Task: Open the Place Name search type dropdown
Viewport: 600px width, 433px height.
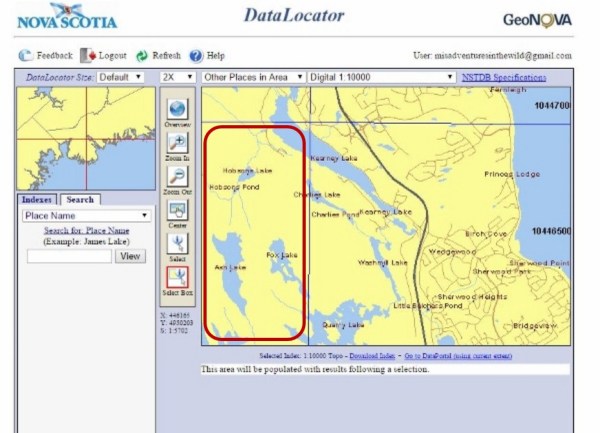Action: tap(86, 215)
